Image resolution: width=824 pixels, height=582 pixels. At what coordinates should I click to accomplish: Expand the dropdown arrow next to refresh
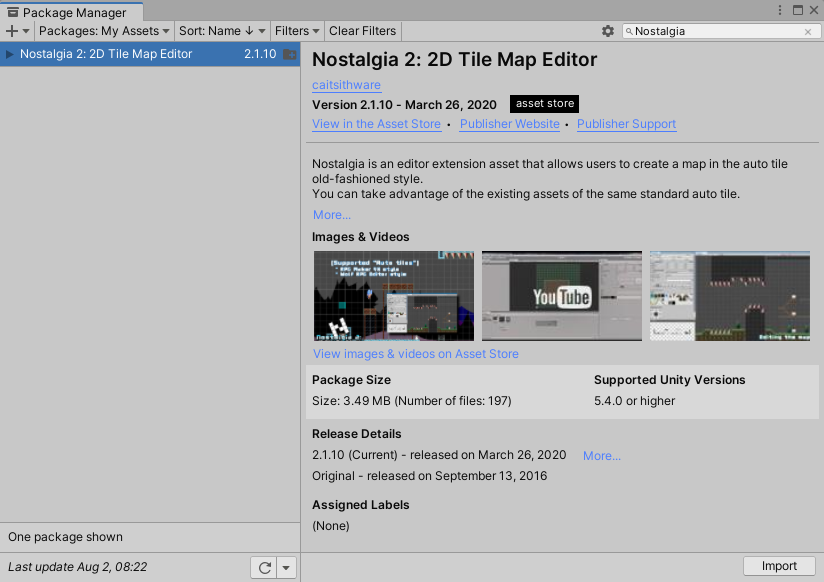[286, 567]
